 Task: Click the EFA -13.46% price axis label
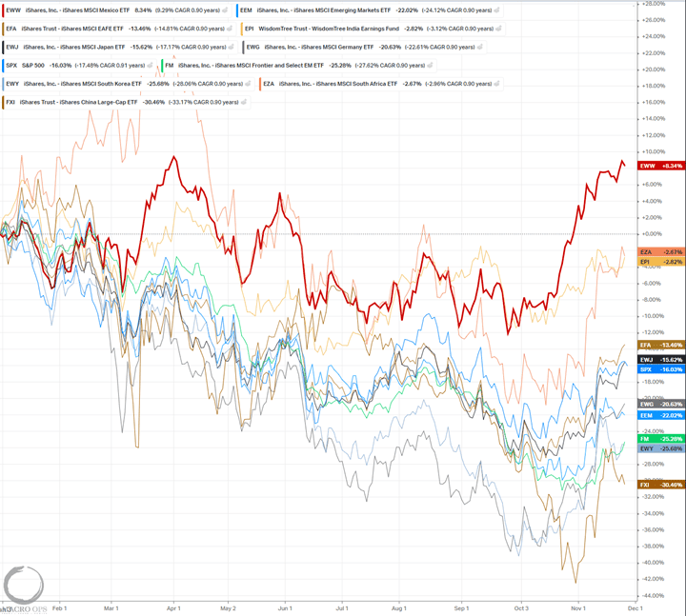tap(661, 345)
